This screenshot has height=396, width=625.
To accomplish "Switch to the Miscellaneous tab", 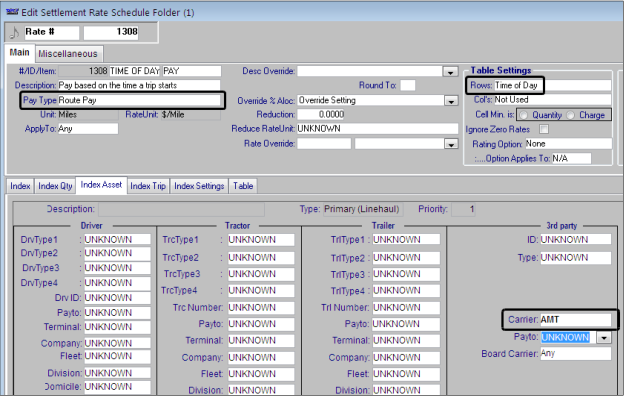I will pyautogui.click(x=68, y=54).
